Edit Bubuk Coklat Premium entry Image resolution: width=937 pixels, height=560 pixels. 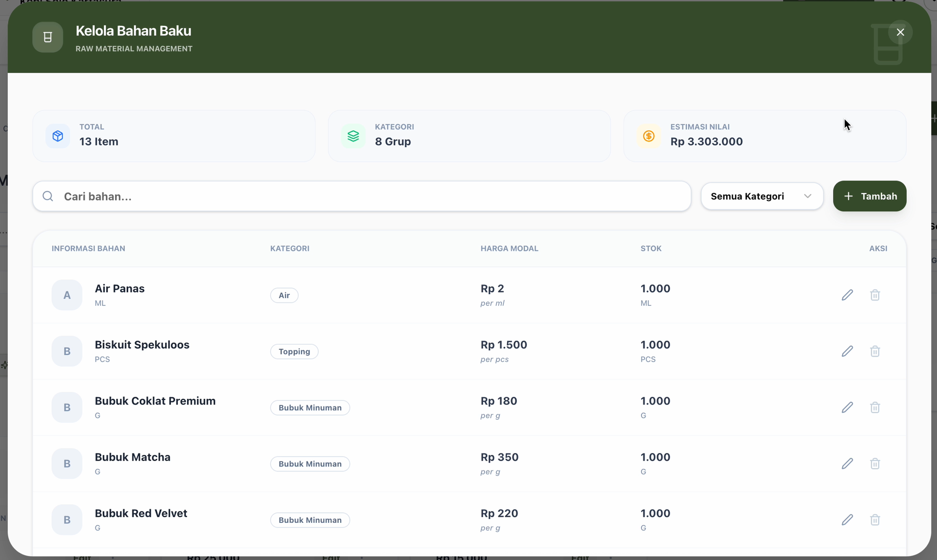click(847, 407)
